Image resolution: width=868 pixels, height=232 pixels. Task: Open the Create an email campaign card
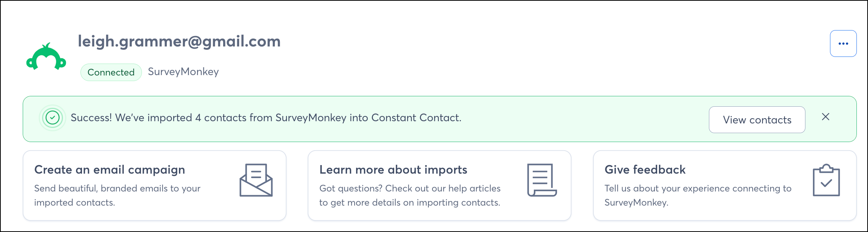point(155,186)
